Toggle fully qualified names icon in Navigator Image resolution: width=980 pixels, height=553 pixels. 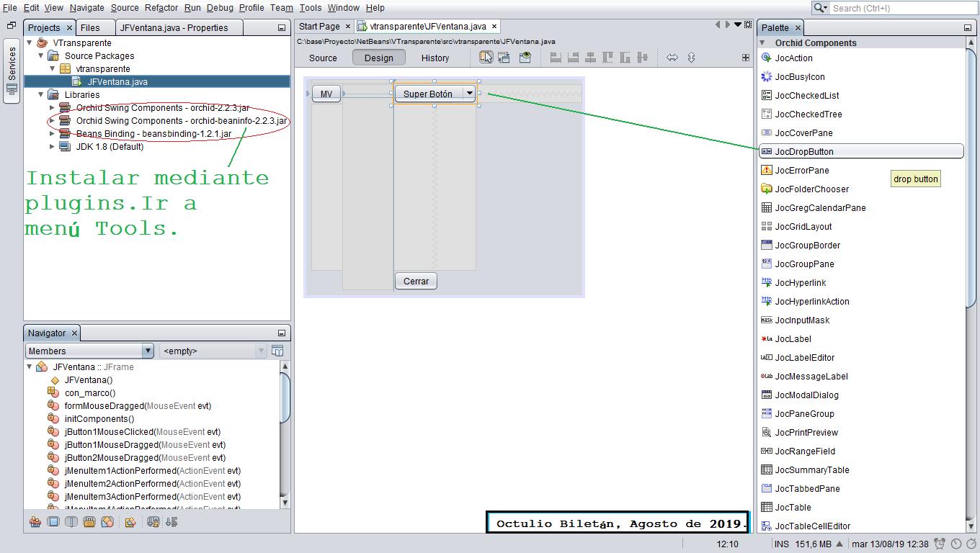click(x=130, y=522)
